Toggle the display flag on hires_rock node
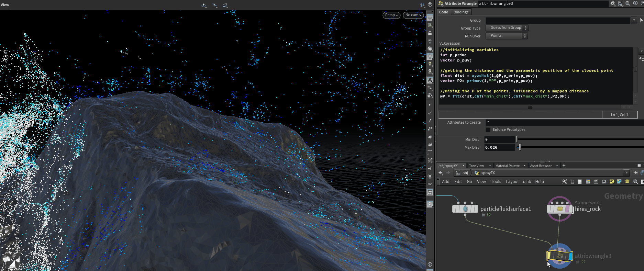The width and height of the screenshot is (644, 271). point(571,209)
